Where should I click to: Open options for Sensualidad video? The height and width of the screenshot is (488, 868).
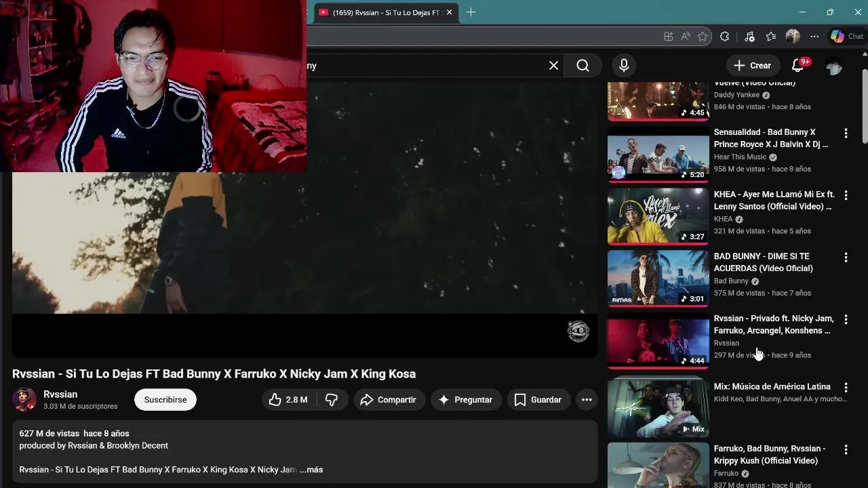pyautogui.click(x=846, y=134)
